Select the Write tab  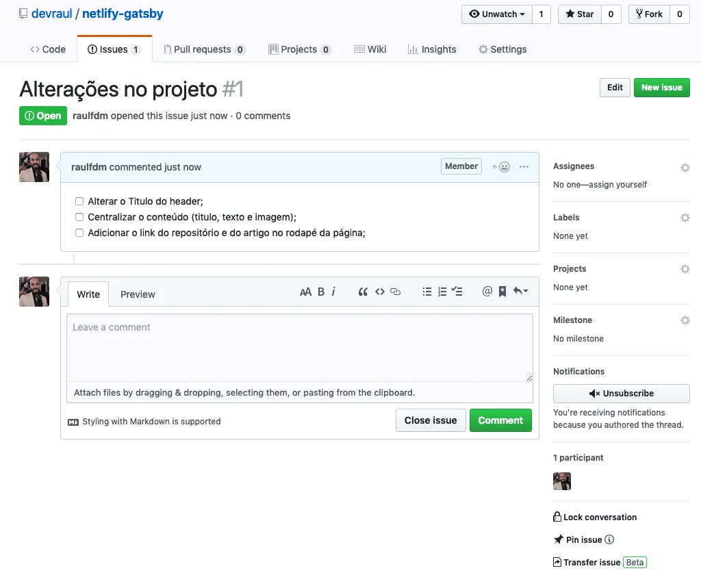point(88,294)
